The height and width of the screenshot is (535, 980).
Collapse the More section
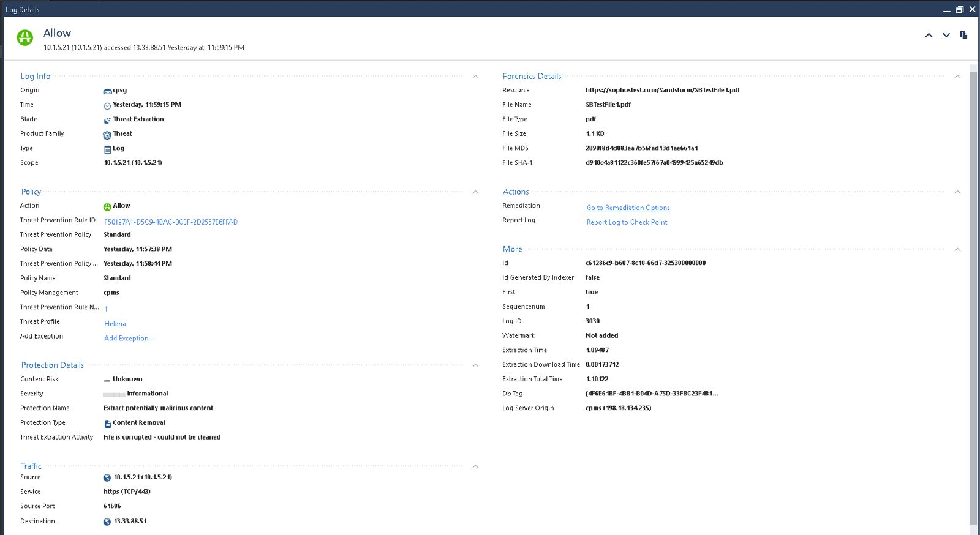click(x=957, y=250)
